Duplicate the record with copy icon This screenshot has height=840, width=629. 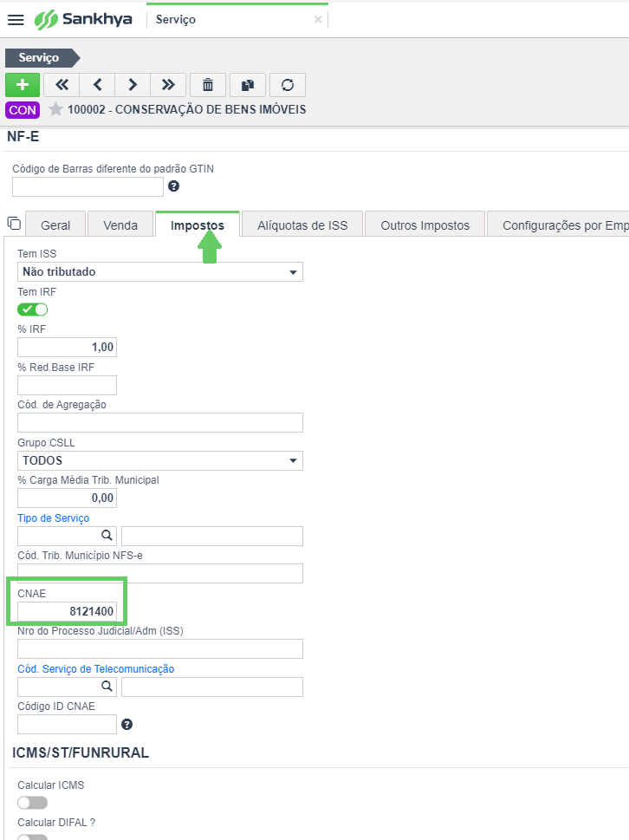tap(247, 85)
